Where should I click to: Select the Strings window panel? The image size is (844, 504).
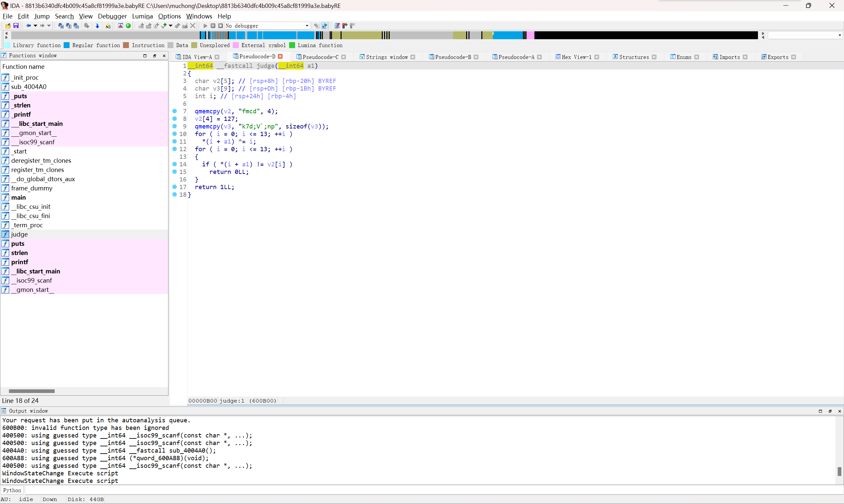(387, 56)
